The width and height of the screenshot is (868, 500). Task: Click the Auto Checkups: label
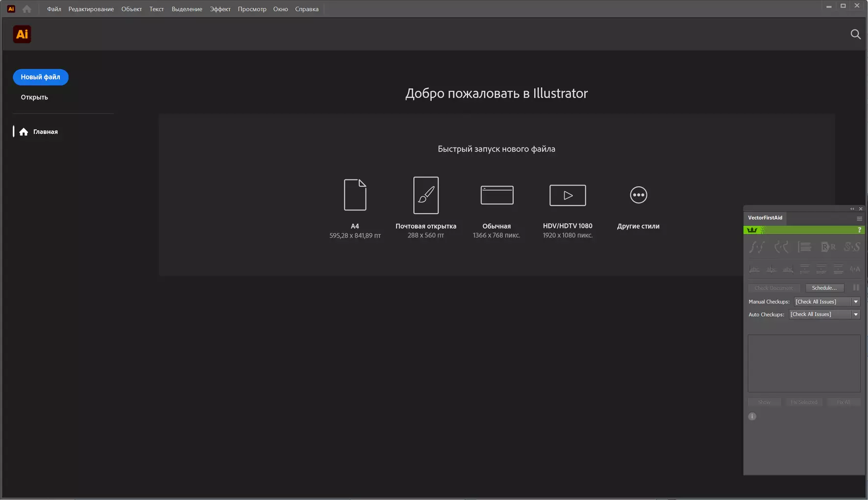(x=767, y=314)
